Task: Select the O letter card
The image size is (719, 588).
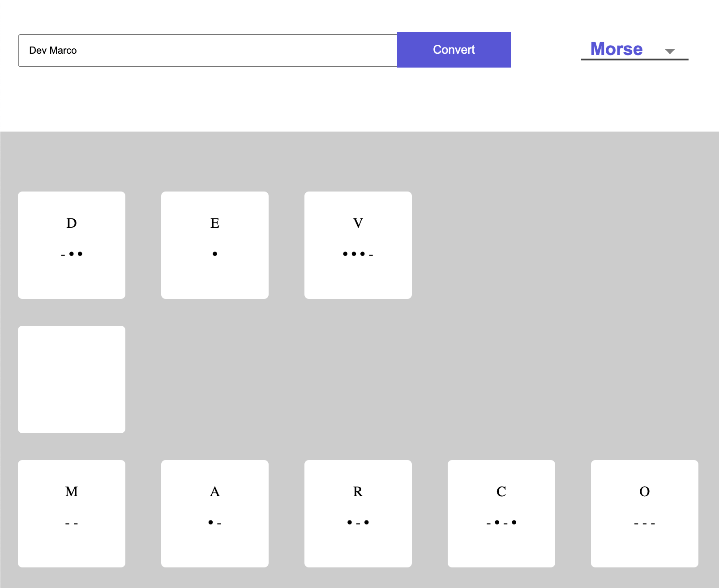Action: pos(645,513)
